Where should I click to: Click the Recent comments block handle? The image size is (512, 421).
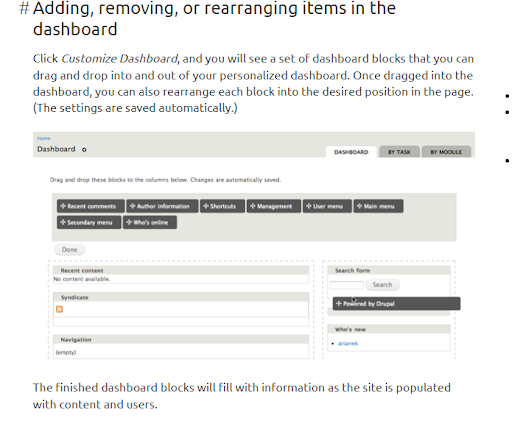point(91,206)
